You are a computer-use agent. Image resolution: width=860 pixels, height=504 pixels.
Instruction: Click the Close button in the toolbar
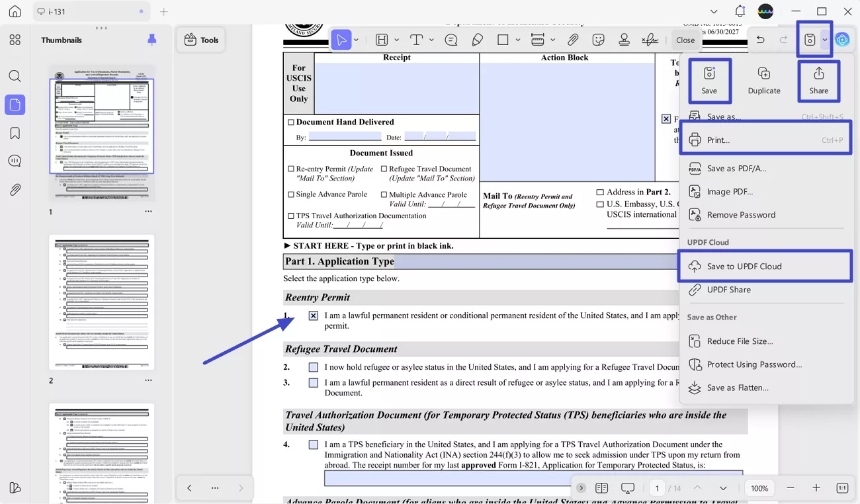[685, 40]
